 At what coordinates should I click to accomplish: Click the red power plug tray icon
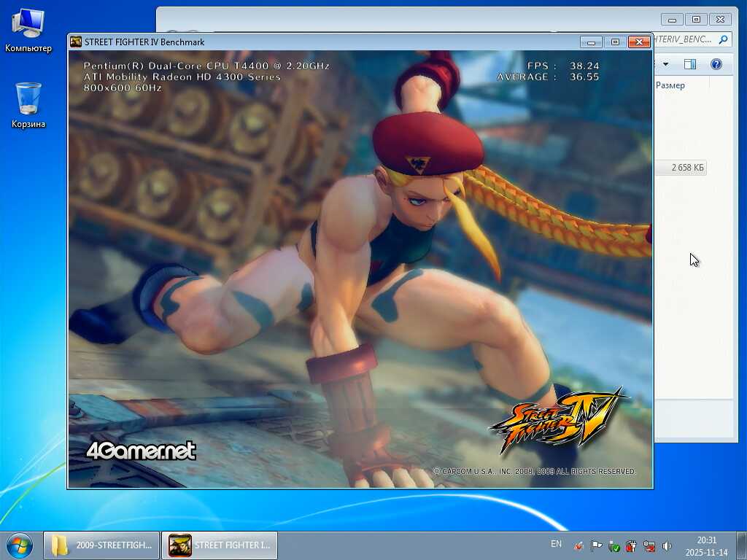631,546
